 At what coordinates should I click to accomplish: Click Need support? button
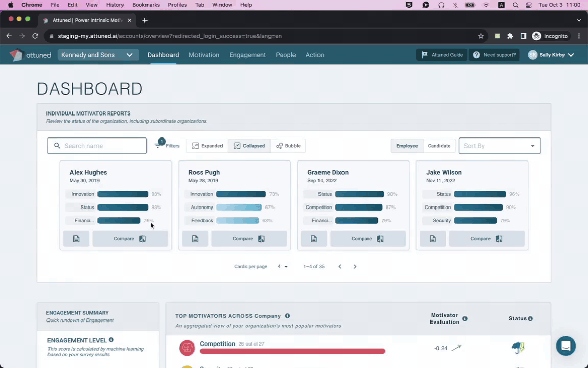point(494,55)
